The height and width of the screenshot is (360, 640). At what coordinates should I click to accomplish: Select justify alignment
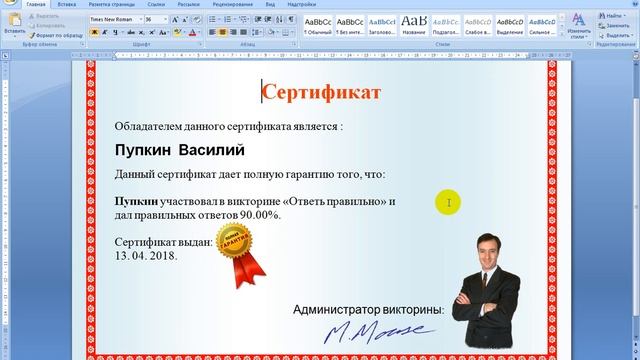[x=244, y=32]
